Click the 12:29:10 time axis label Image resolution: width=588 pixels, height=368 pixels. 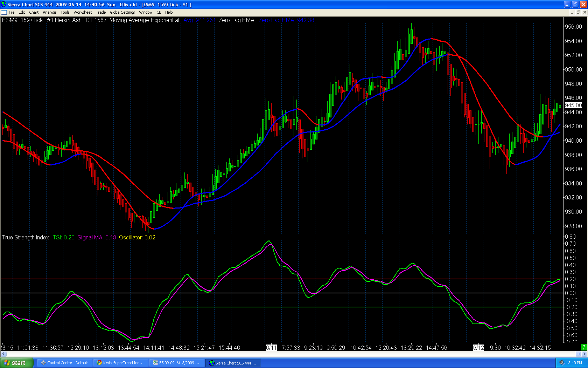pyautogui.click(x=78, y=348)
